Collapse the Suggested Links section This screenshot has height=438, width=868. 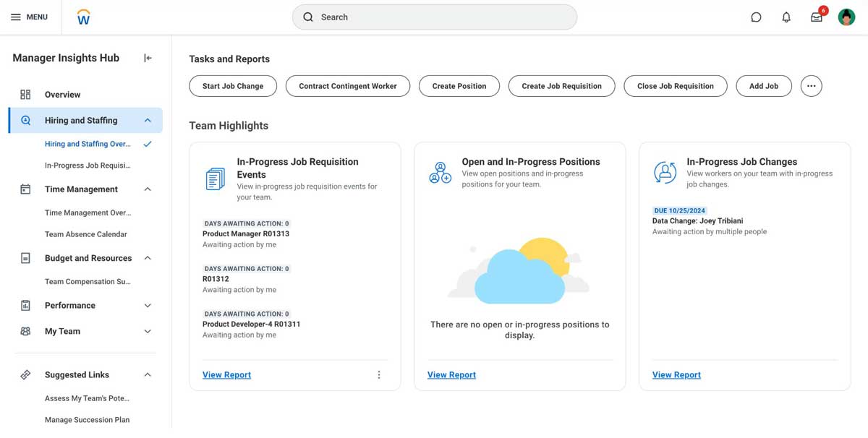(148, 375)
